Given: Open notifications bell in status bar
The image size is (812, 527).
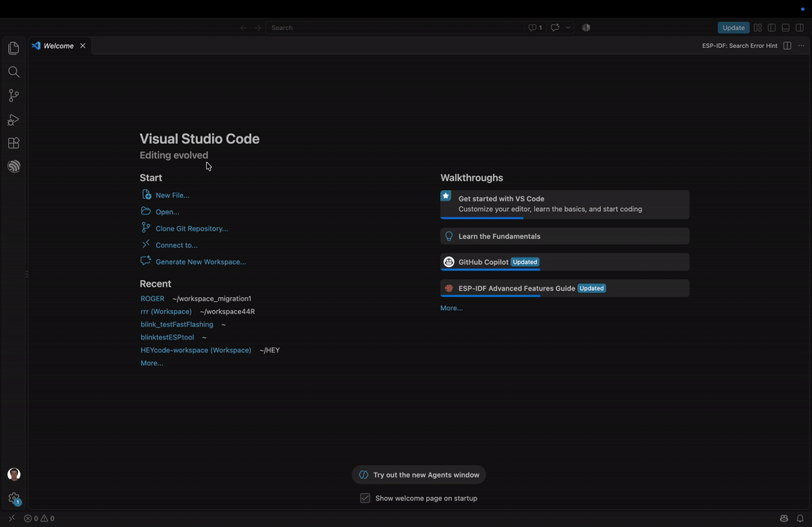Looking at the screenshot, I should pyautogui.click(x=800, y=518).
